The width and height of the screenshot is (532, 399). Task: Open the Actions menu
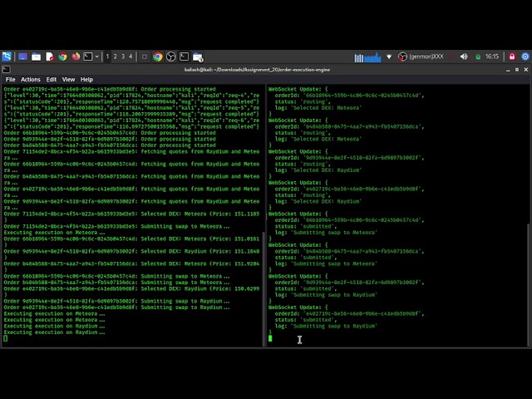tap(31, 80)
